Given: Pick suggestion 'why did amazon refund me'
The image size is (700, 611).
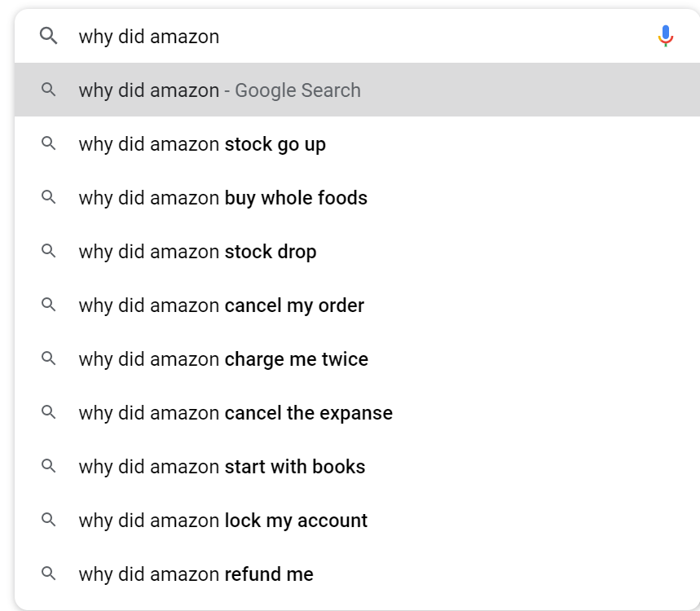Looking at the screenshot, I should (357, 574).
